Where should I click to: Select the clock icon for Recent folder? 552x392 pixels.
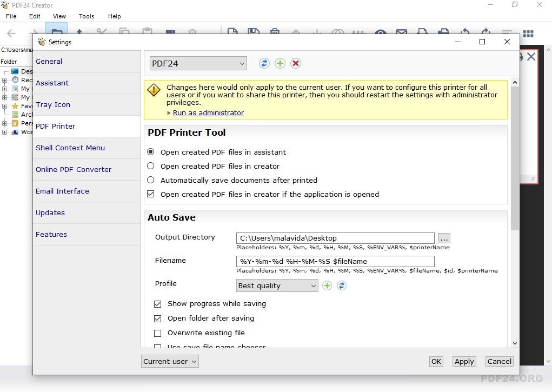coord(15,80)
